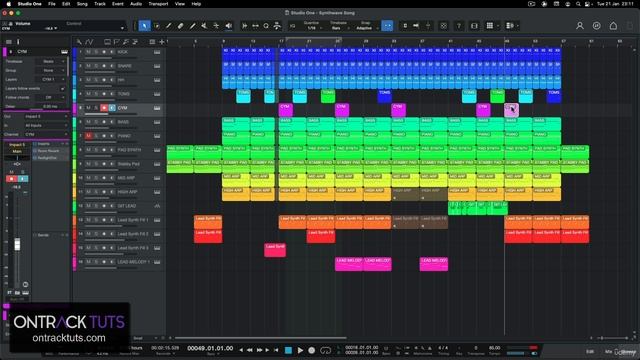Open the Layers CYM 1 dropdown

coord(51,80)
